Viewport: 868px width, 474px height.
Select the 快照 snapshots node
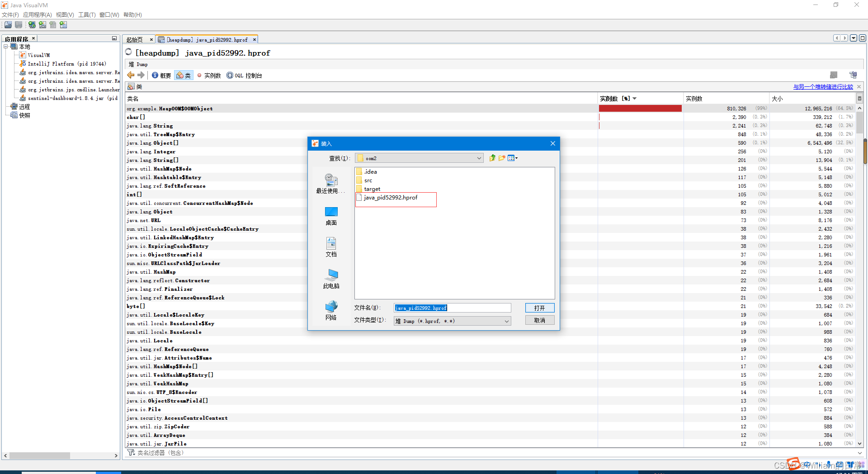20,115
